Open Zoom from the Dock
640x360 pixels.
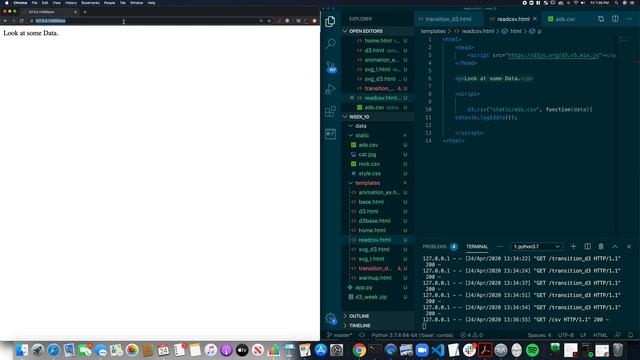422,350
